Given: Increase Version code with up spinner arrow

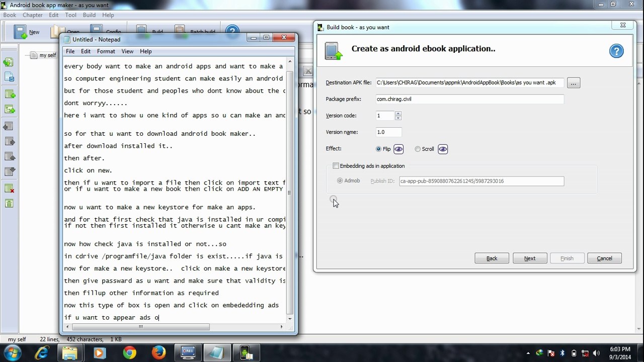Looking at the screenshot, I should point(398,113).
